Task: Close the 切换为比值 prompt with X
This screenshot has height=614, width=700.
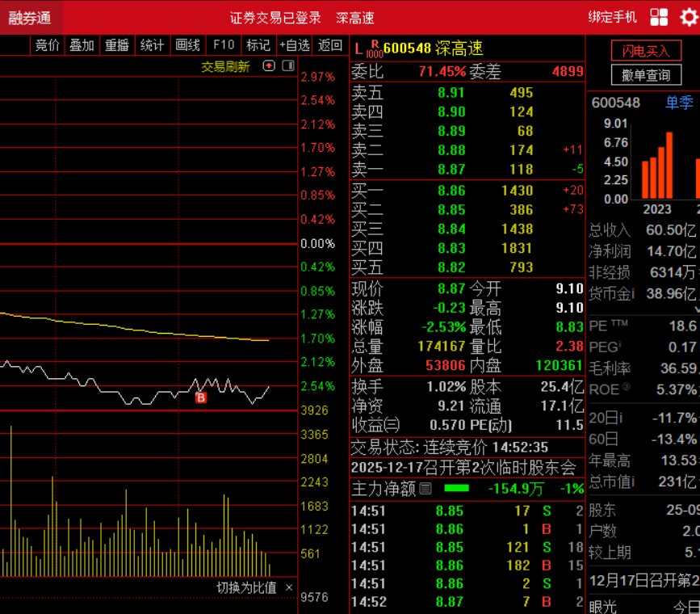Action: tap(289, 587)
